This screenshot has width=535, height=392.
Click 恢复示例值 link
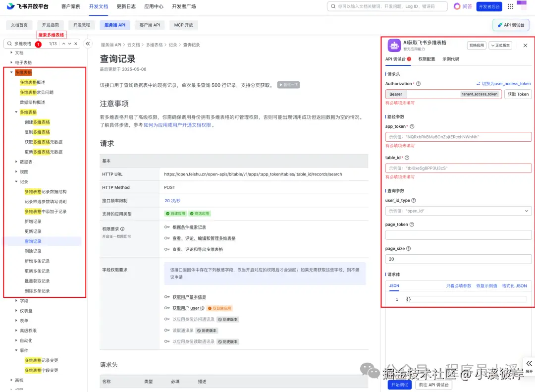click(x=486, y=286)
